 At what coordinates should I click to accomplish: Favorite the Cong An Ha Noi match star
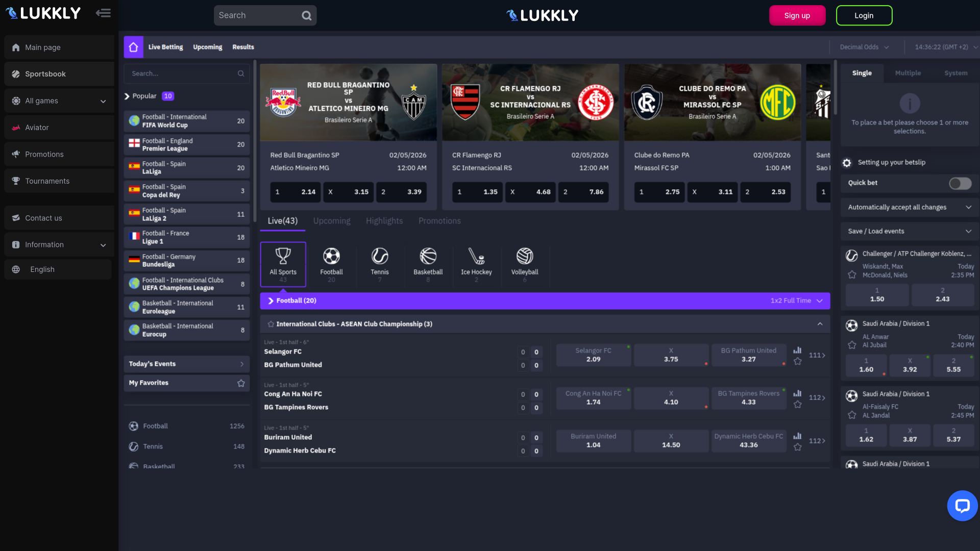pos(797,405)
